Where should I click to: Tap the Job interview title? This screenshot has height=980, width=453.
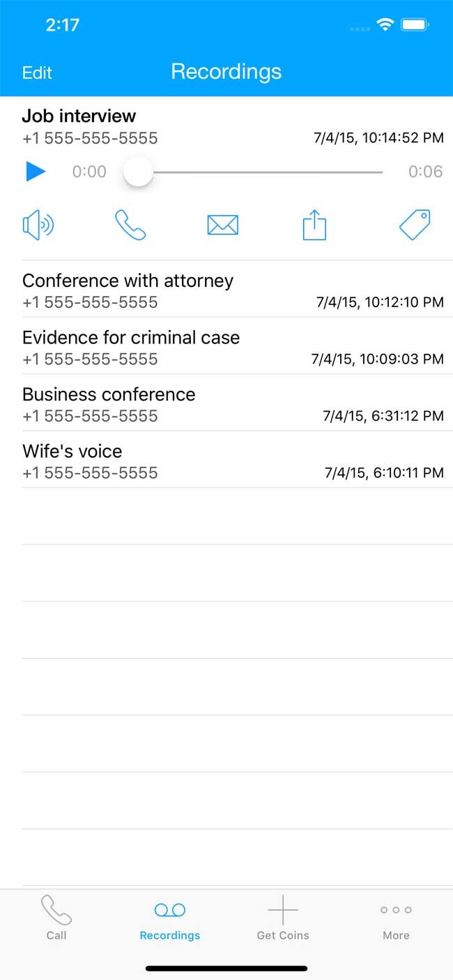click(79, 116)
